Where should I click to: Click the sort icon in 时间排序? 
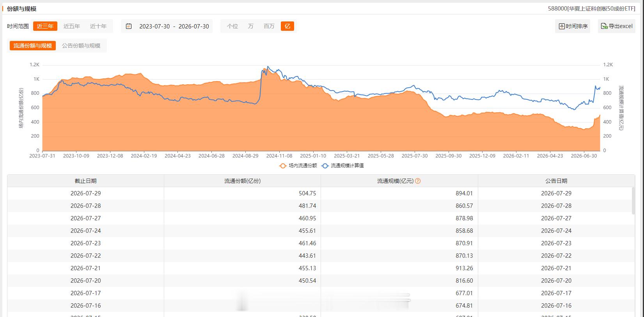coord(562,26)
